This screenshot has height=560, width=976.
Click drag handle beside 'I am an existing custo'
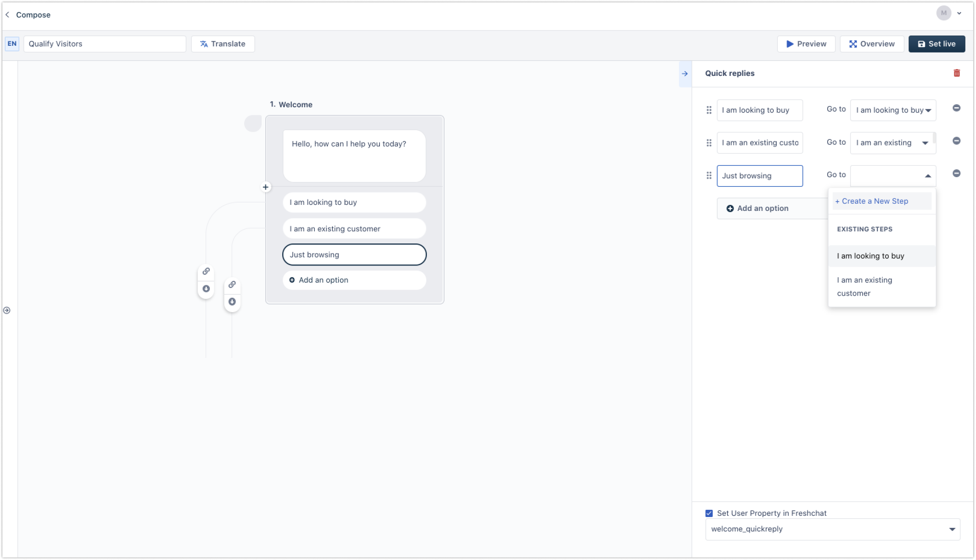(709, 143)
